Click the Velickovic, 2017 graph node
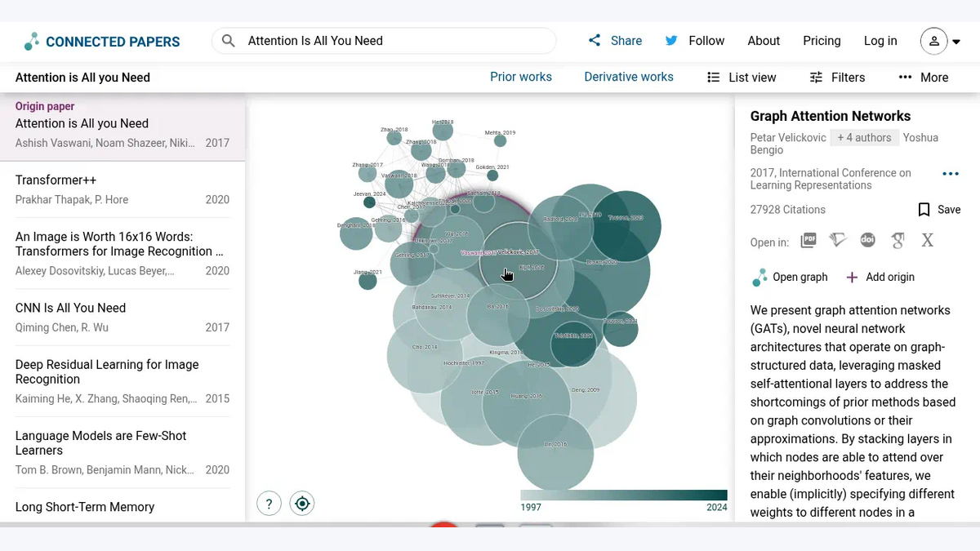The width and height of the screenshot is (980, 551). click(x=518, y=261)
